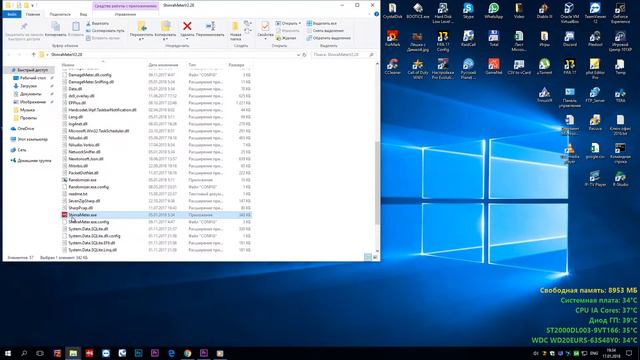The width and height of the screenshot is (640, 360).
Task: Click the address bar path ShinraMeterV2.28
Action: (67, 54)
